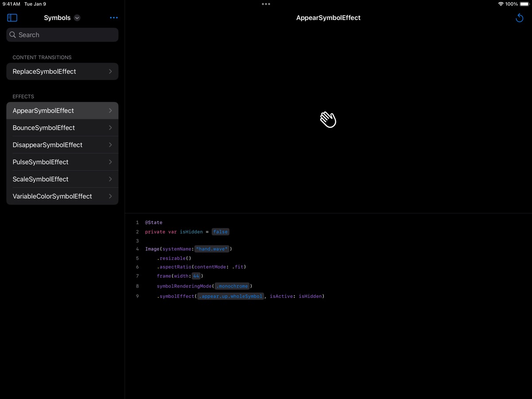
Task: Click the hand wave symbol preview
Action: pos(328,119)
